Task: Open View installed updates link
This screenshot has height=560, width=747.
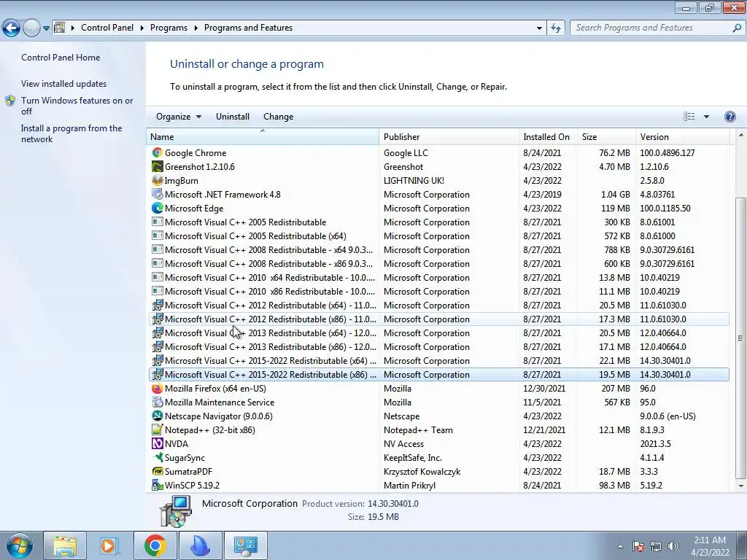Action: coord(64,84)
